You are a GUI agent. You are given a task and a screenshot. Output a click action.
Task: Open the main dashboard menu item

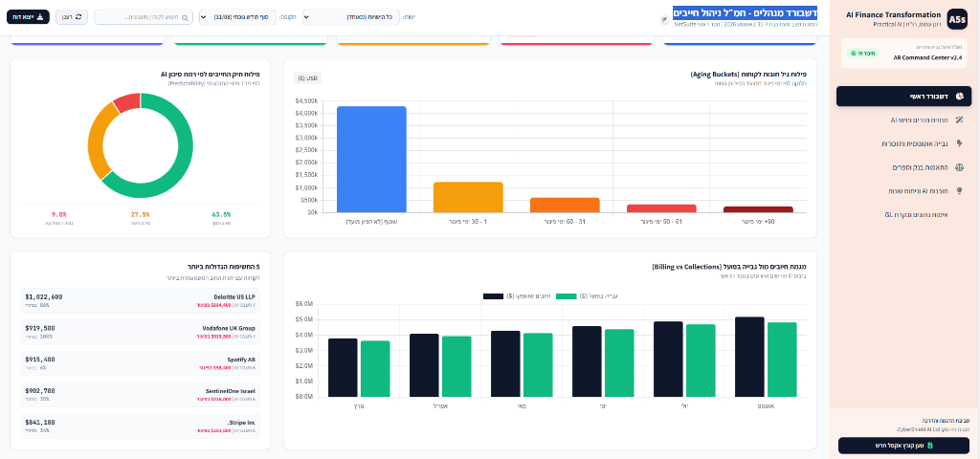[903, 97]
